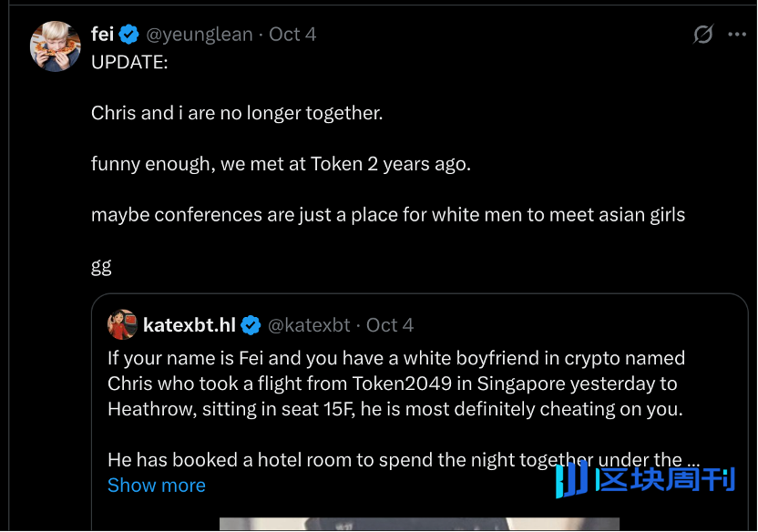Go to the @katexbt handle
Viewport: 758px width, 532px height.
point(310,325)
